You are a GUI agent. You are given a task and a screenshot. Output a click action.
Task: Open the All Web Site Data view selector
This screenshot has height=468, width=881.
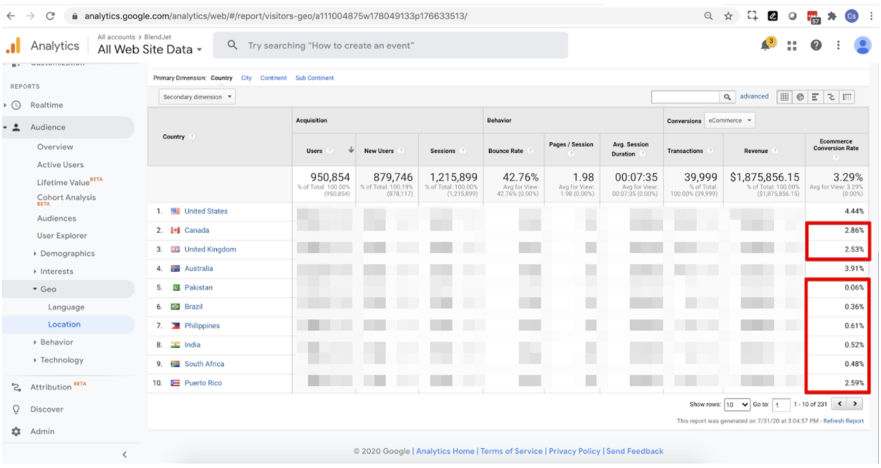pos(149,49)
